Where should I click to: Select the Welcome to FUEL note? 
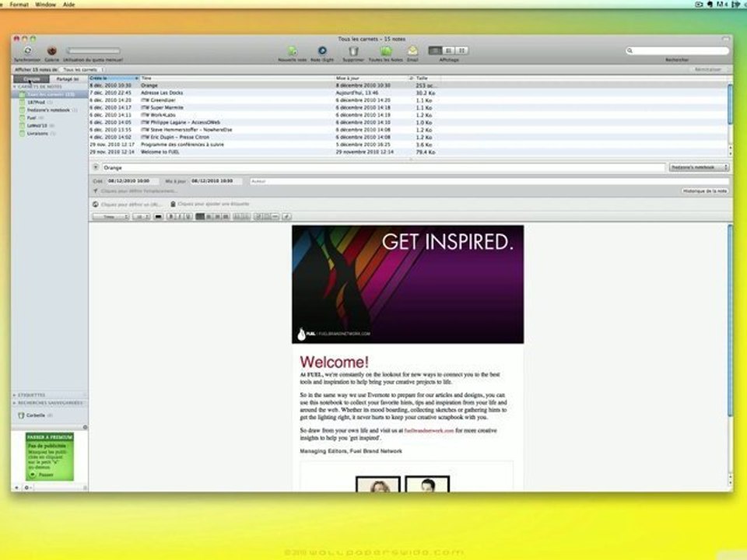pos(409,152)
